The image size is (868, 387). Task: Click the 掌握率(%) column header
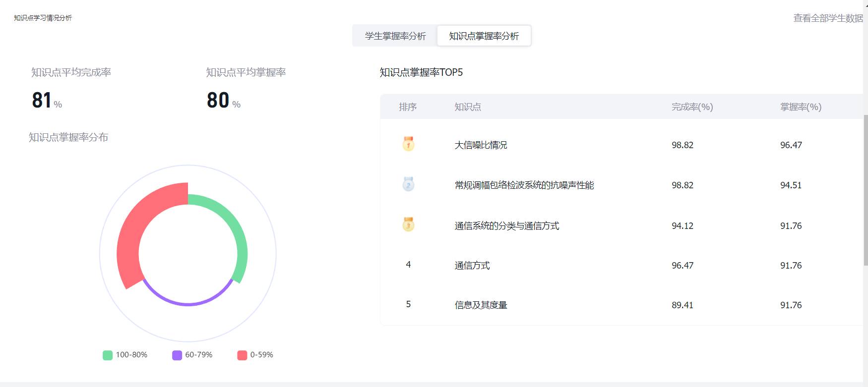[x=801, y=107]
